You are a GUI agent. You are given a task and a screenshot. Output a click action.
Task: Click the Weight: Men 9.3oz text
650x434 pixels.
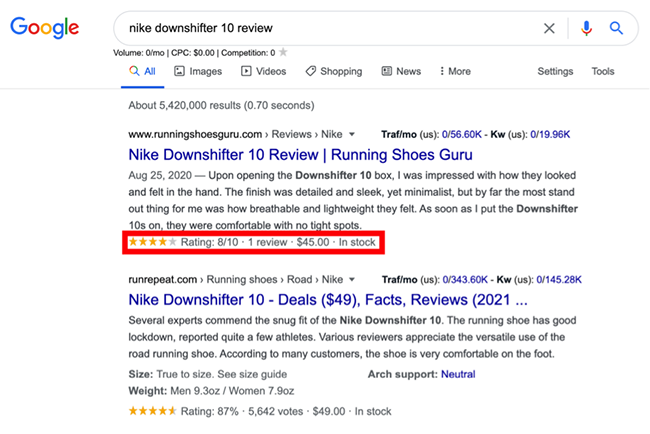tap(211, 391)
